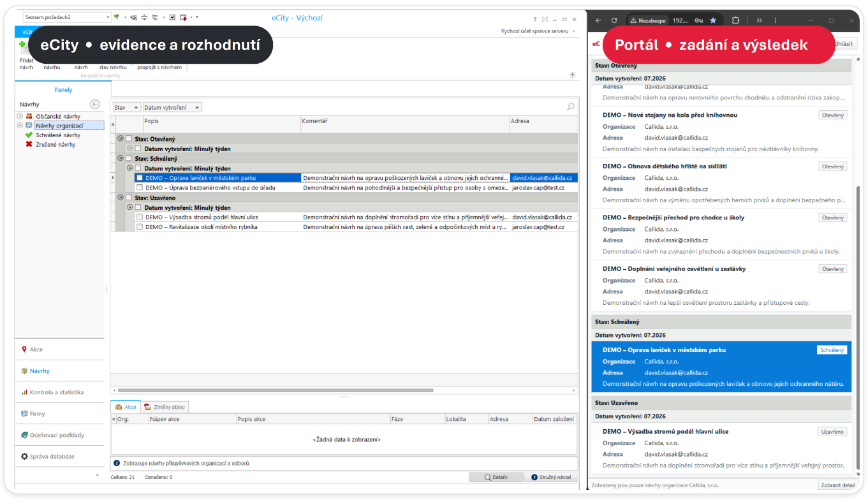The width and height of the screenshot is (868, 500).
Task: Click Zobrazit detail button in portal
Action: (837, 485)
